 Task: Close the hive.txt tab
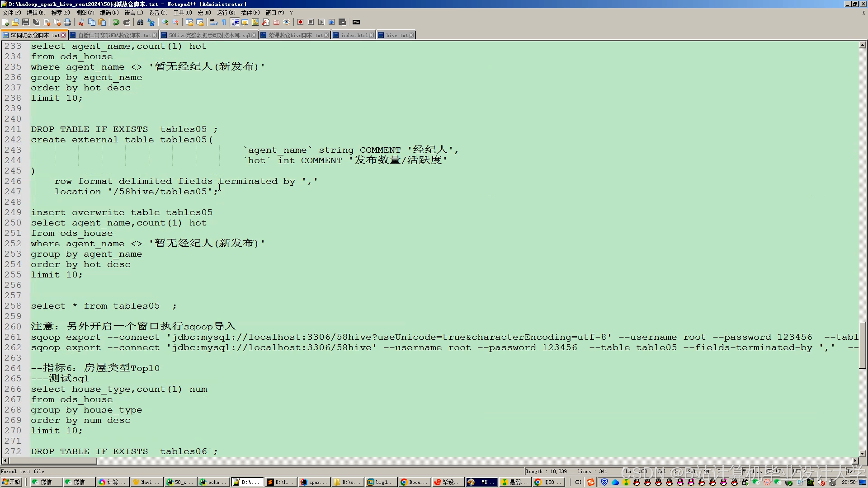[411, 35]
